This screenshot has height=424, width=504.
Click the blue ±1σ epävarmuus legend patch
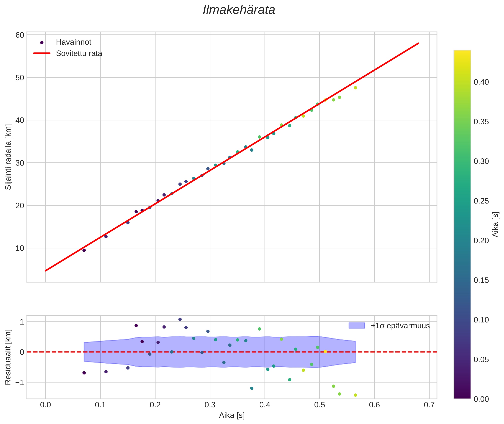pos(357,326)
